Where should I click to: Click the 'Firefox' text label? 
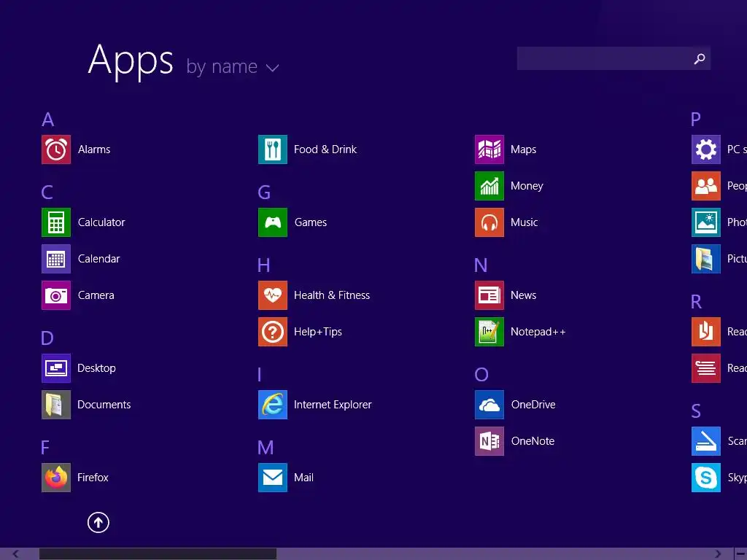tap(93, 478)
